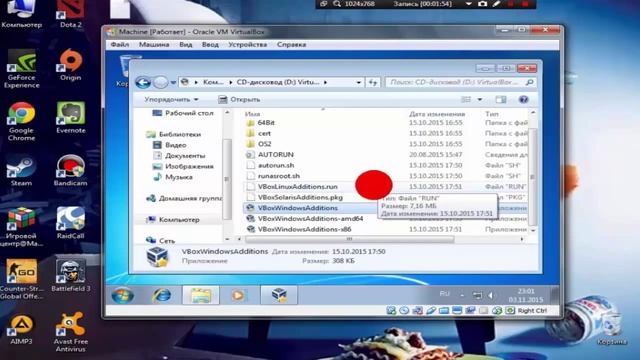
Task: Open RaidCall desktop shortcut
Action: coord(71,223)
